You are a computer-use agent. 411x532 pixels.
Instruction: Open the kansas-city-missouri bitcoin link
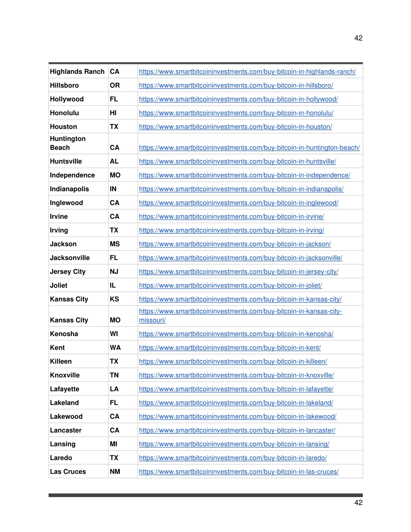(240, 316)
